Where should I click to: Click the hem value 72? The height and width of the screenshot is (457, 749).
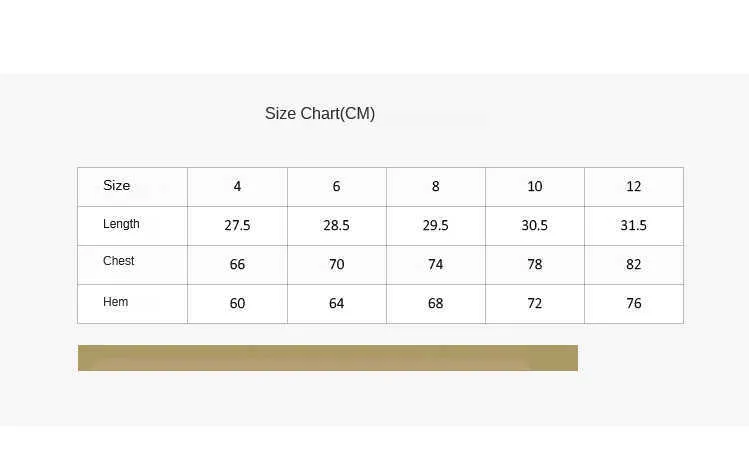(535, 304)
